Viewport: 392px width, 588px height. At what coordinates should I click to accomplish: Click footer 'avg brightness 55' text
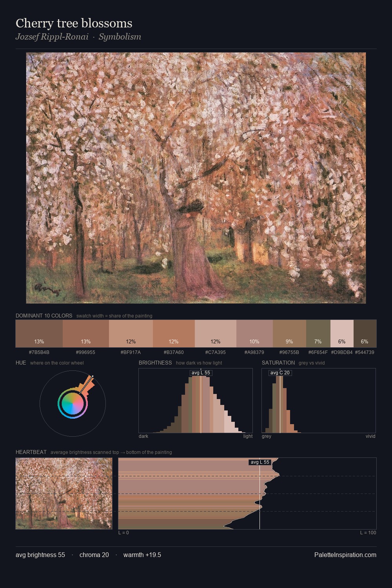pyautogui.click(x=40, y=555)
